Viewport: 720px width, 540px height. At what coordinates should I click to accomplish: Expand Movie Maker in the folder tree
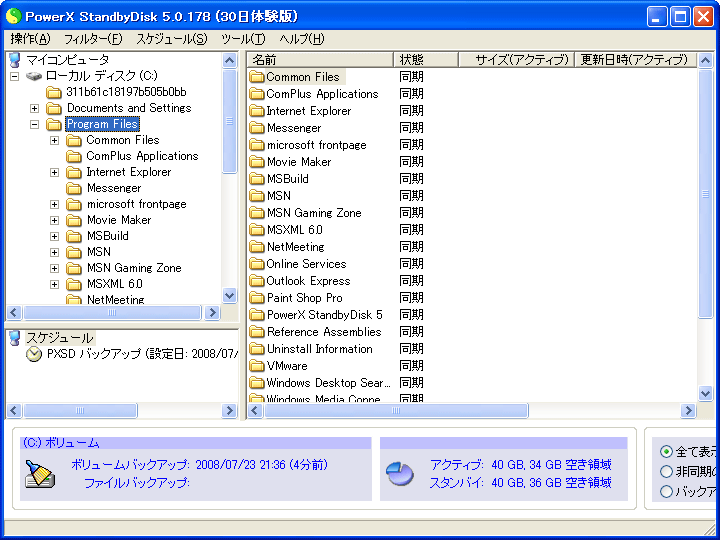(x=54, y=220)
